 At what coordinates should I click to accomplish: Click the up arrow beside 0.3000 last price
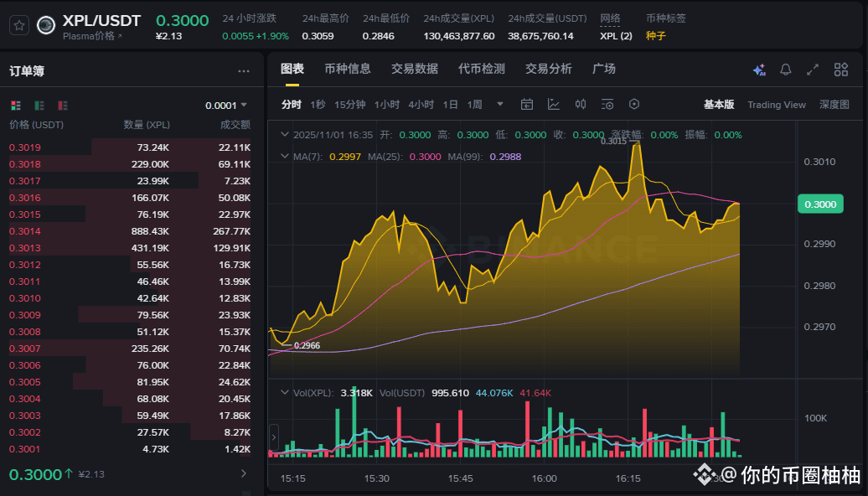click(69, 473)
